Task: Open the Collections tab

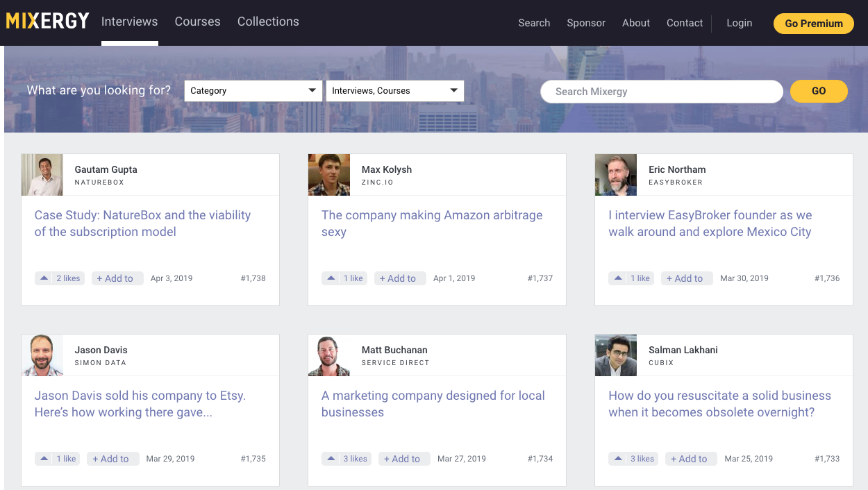Action: pyautogui.click(x=268, y=22)
